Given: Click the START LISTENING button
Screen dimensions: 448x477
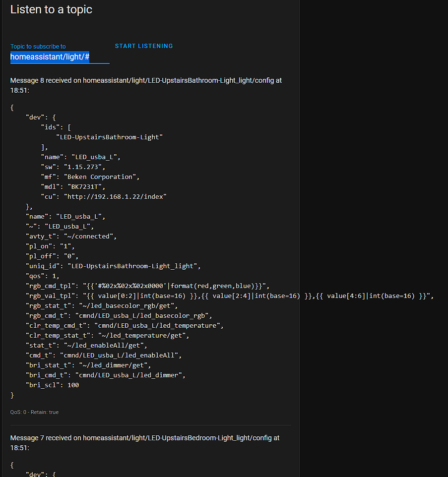Looking at the screenshot, I should click(144, 46).
